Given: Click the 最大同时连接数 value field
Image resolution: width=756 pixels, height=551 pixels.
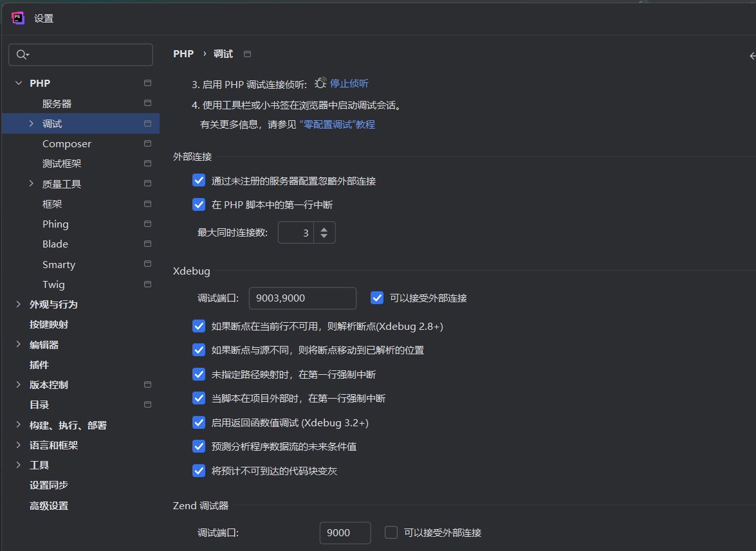Looking at the screenshot, I should pos(296,233).
